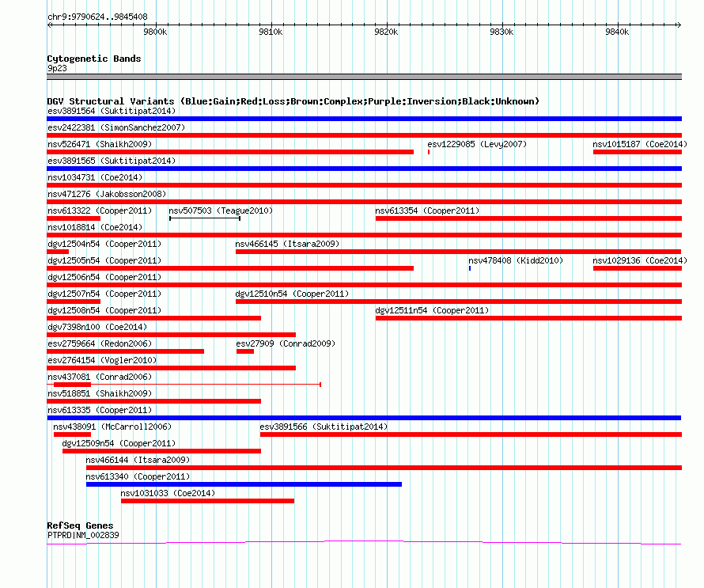Click the right arrow at ruler end
Screen dimensions: 704x588
[x=679, y=25]
